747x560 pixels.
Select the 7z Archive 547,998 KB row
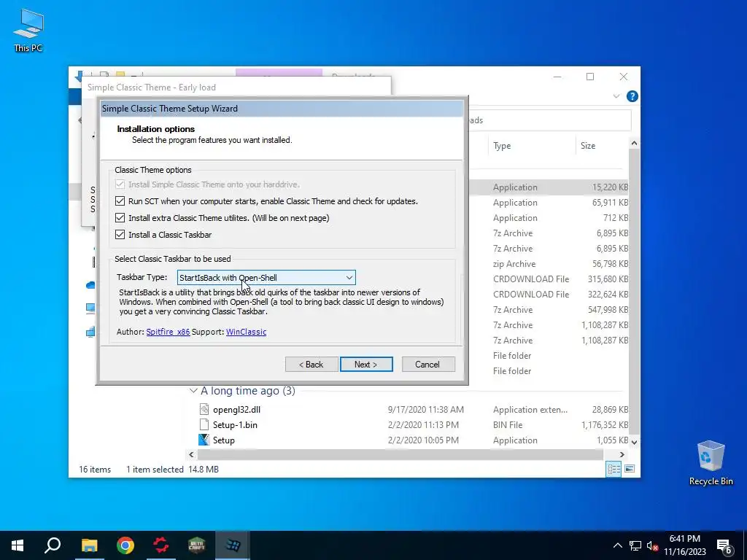(x=549, y=309)
